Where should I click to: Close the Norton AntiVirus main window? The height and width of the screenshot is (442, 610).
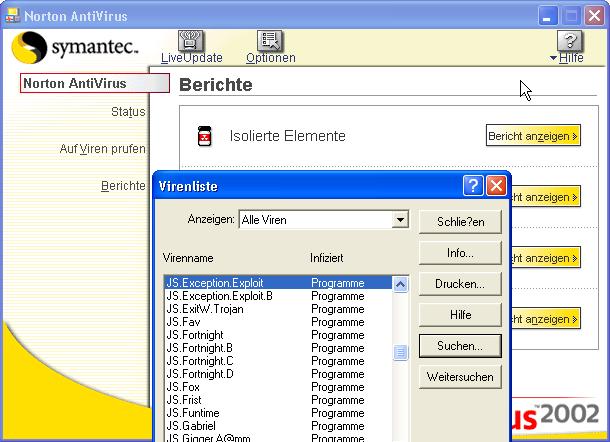(594, 16)
